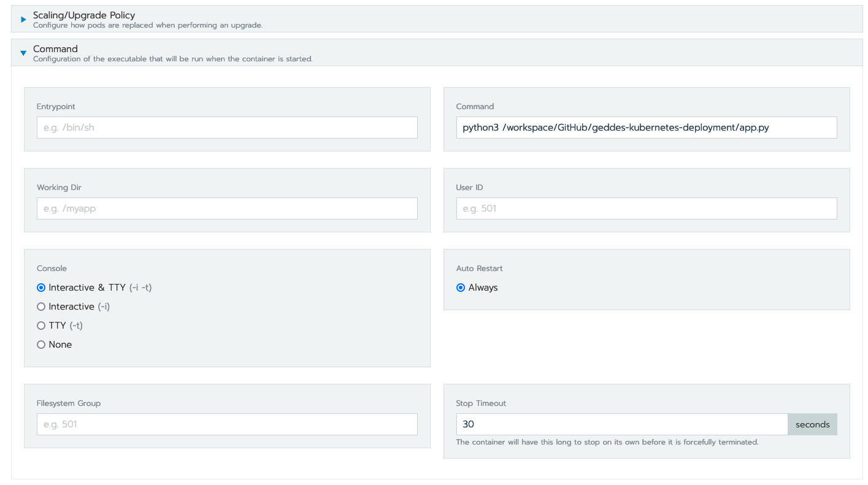
Task: Click the Scaling/Upgrade Policy header title
Action: point(84,15)
